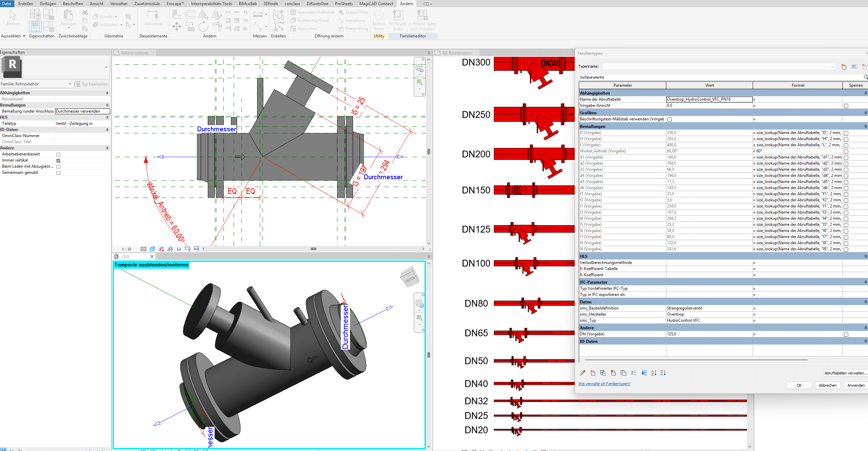The width and height of the screenshot is (868, 451).
Task: Collapse the Abhängigkeiten group in Familientypen
Action: [x=866, y=93]
